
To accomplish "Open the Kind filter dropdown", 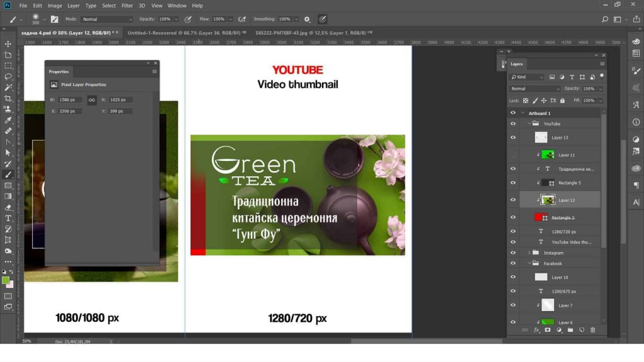I will click(x=527, y=77).
